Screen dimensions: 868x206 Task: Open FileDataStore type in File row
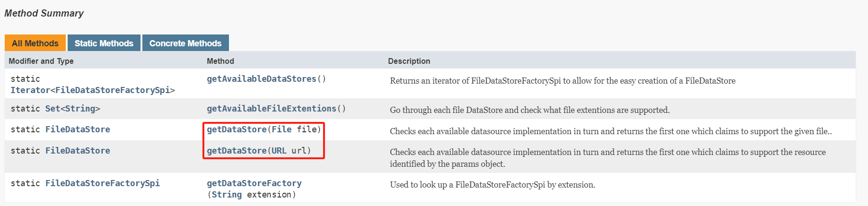[78, 129]
